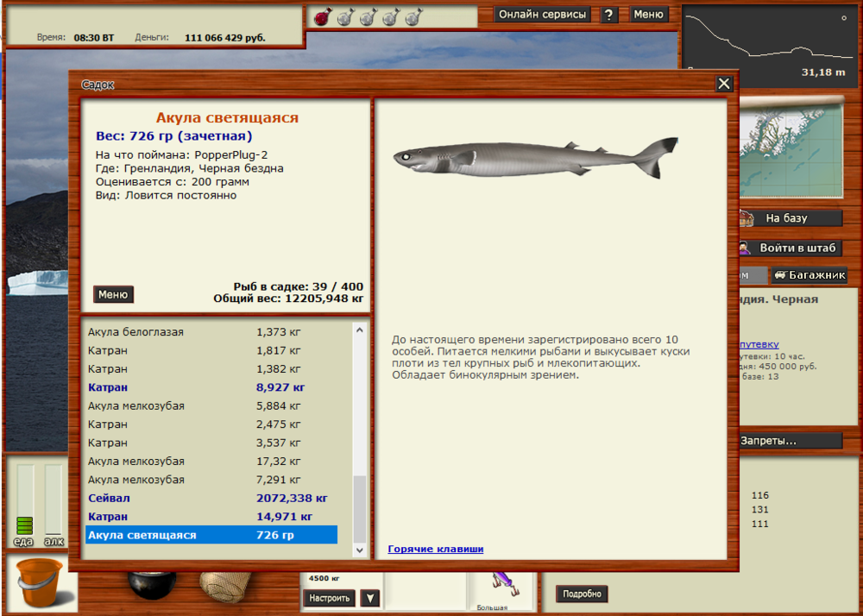This screenshot has height=616, width=863.
Task: Open the Горячие клавиши link
Action: [x=435, y=549]
